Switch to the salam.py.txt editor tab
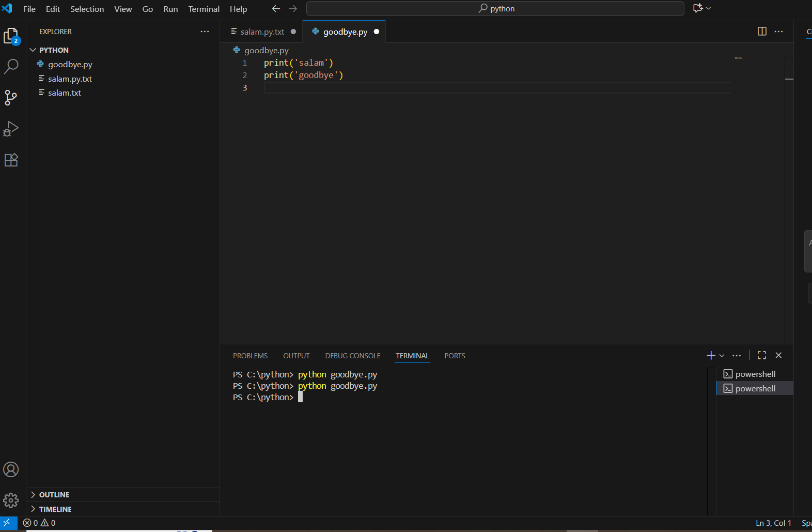This screenshot has width=812, height=532. pyautogui.click(x=262, y=32)
